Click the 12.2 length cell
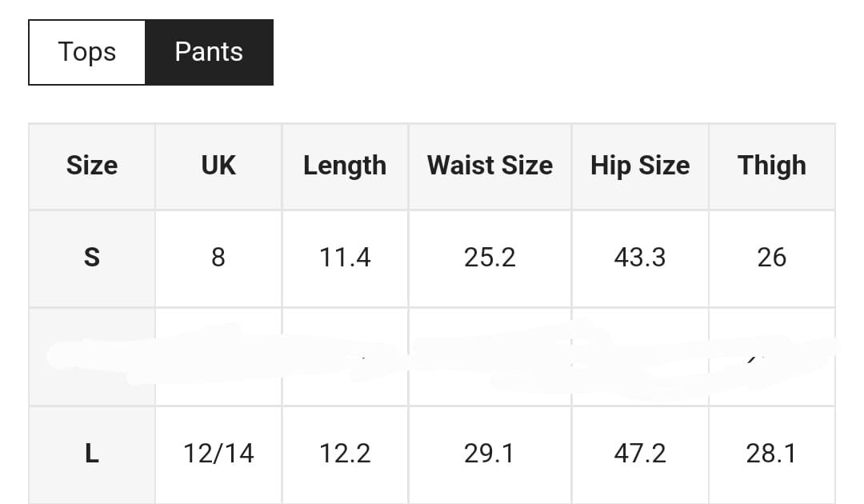This screenshot has width=864, height=504. 345,454
